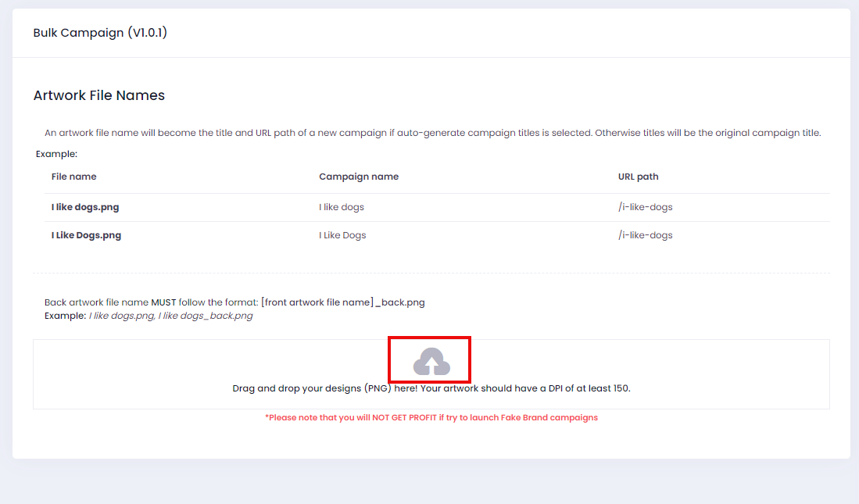Click the 'URL path' column header
Image resolution: width=859 pixels, height=504 pixels.
click(639, 177)
